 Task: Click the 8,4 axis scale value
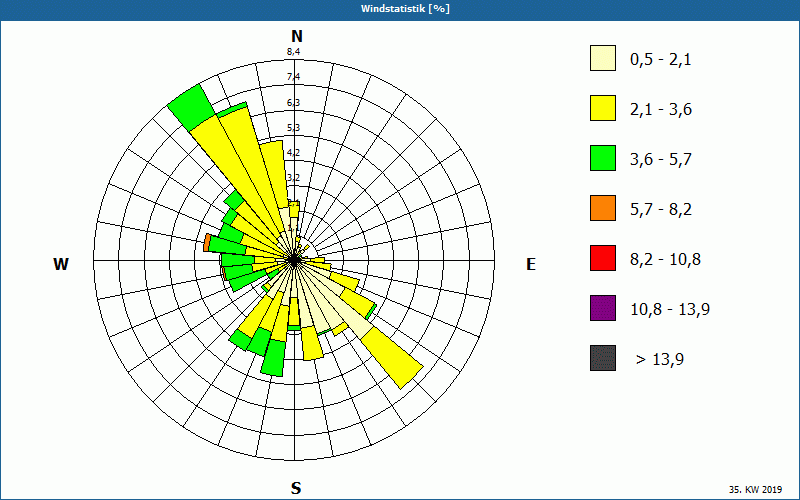[x=293, y=51]
